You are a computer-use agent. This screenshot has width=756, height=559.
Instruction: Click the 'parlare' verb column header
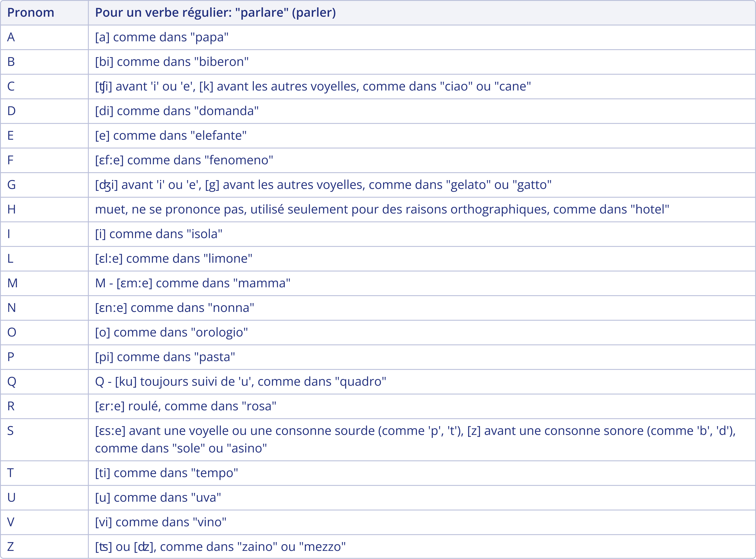[x=215, y=13]
